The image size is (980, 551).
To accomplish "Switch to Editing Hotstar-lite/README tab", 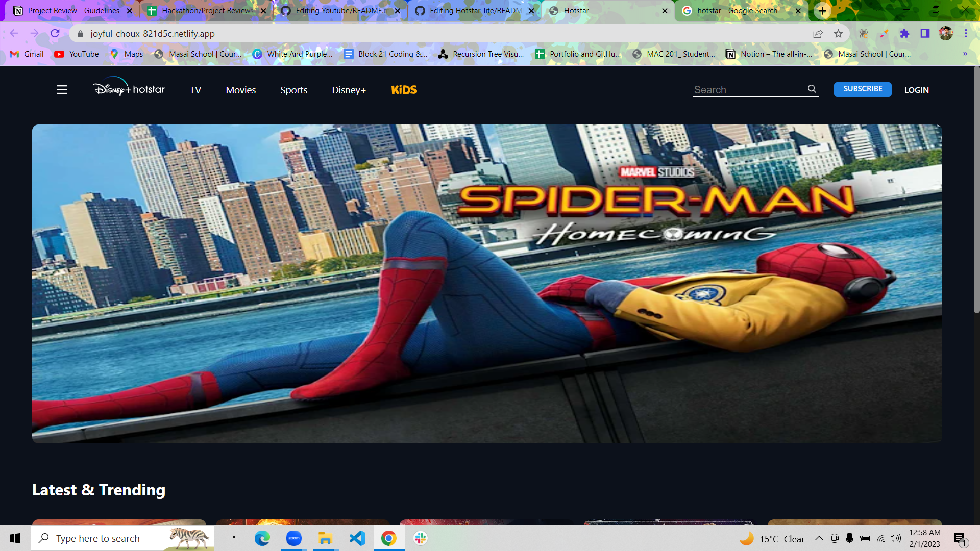I will click(x=474, y=11).
